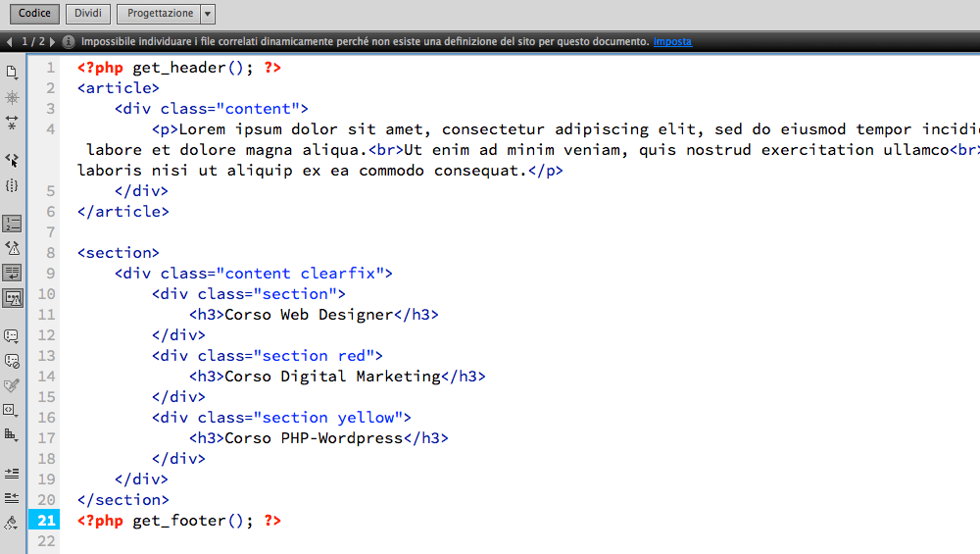Screen dimensions: 980x554
Task: Toggle Highlight Invalid Code
Action: [x=12, y=248]
